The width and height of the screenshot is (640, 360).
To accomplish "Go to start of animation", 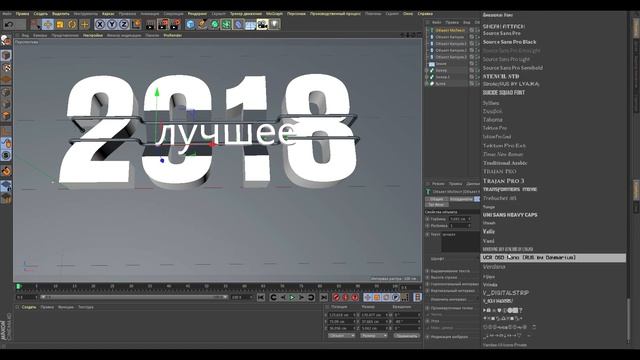I will [261, 298].
